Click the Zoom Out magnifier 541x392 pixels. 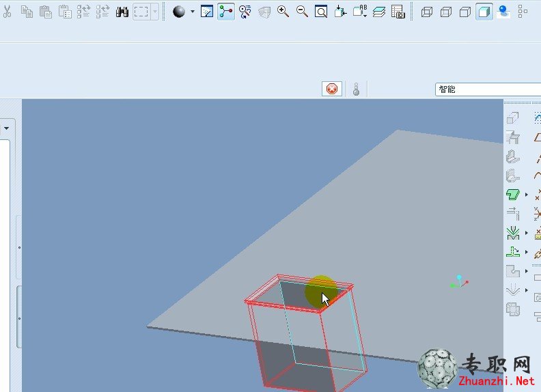coord(302,12)
